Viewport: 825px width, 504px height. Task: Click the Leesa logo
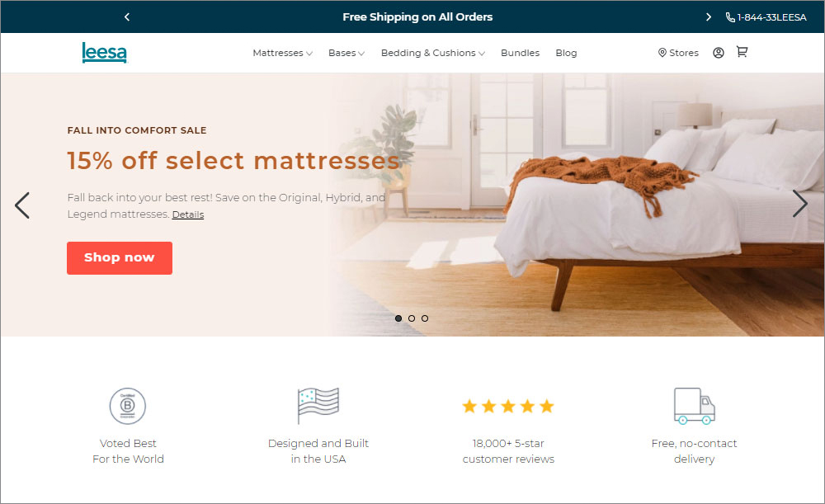pos(104,53)
